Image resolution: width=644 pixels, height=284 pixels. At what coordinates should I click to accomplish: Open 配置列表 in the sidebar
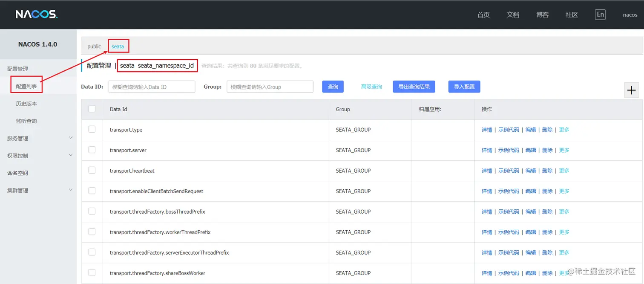click(26, 86)
